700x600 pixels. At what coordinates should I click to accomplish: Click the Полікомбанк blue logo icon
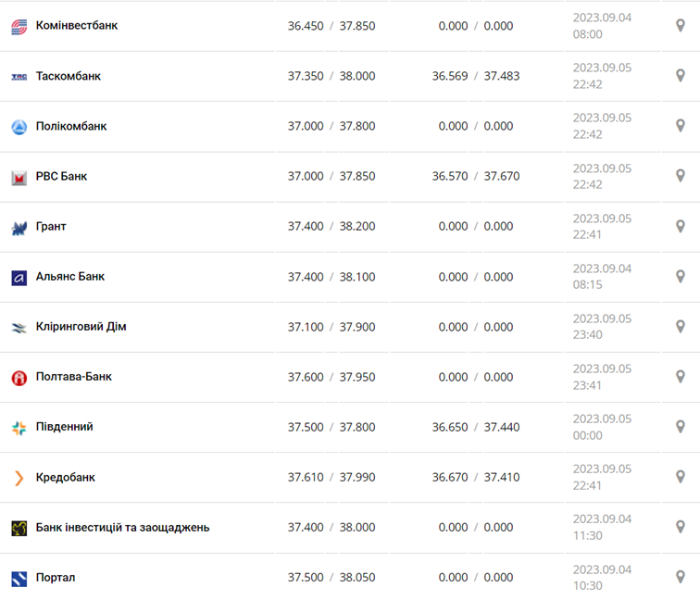19,127
